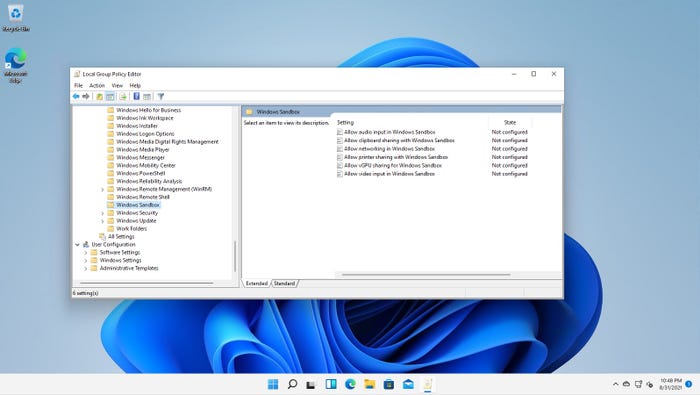Click the tree pane horizontal scrollbar
This screenshot has width=700, height=395.
pos(147,283)
